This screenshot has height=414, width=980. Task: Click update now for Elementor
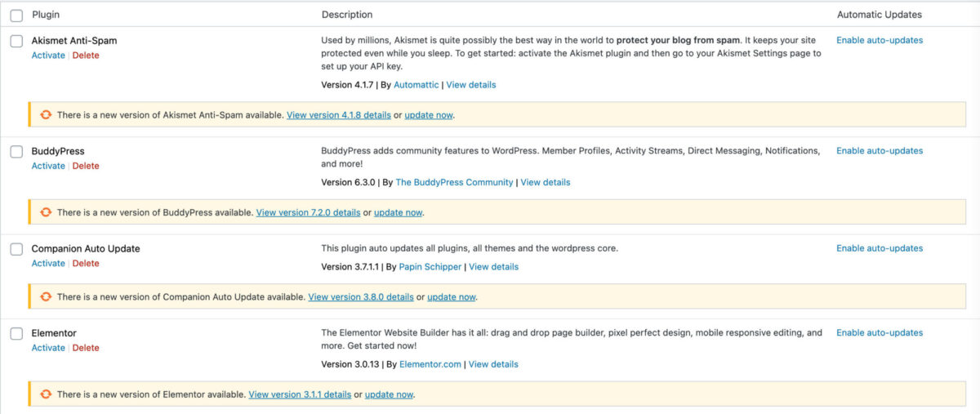pyautogui.click(x=390, y=394)
